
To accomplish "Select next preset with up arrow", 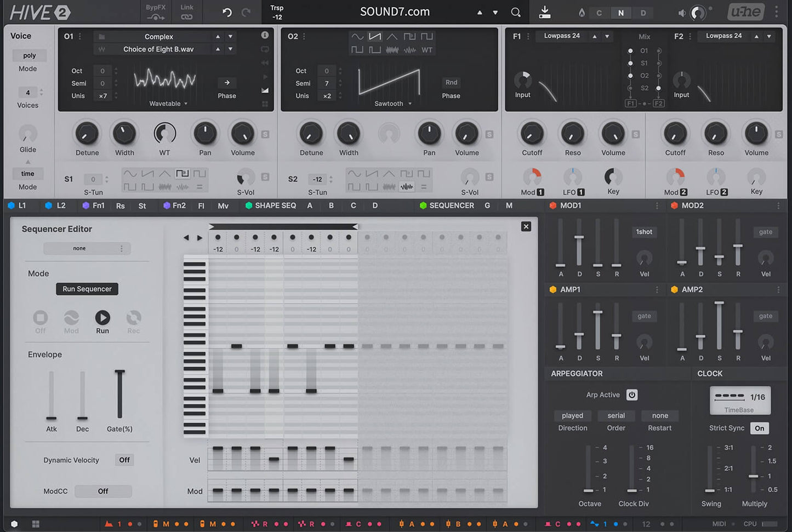I will [480, 13].
